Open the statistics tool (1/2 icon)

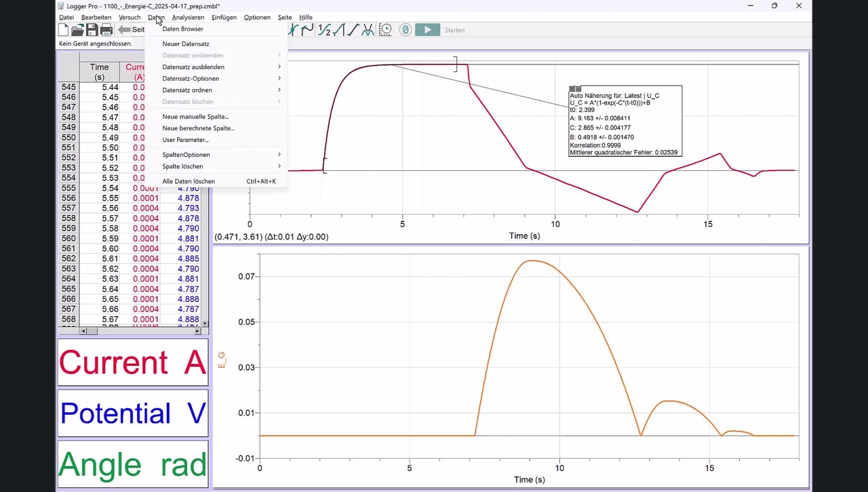point(325,30)
